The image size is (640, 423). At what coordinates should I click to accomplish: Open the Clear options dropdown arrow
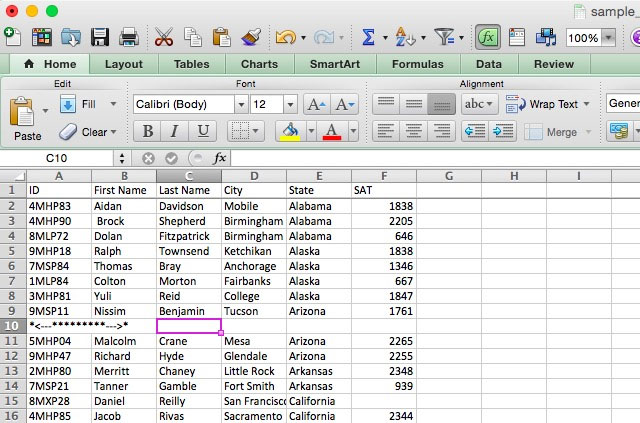113,132
